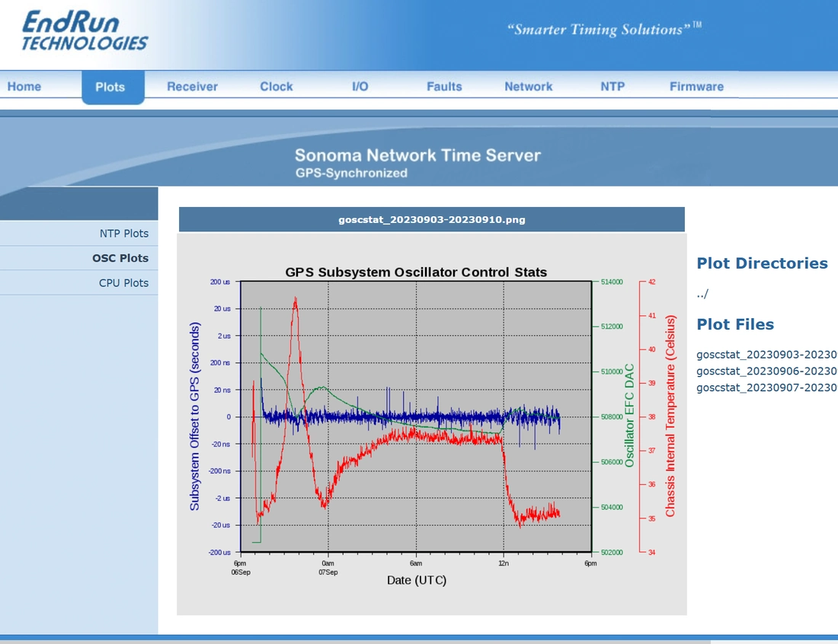This screenshot has height=644, width=838.
Task: Open the Firmware tab
Action: tap(697, 87)
